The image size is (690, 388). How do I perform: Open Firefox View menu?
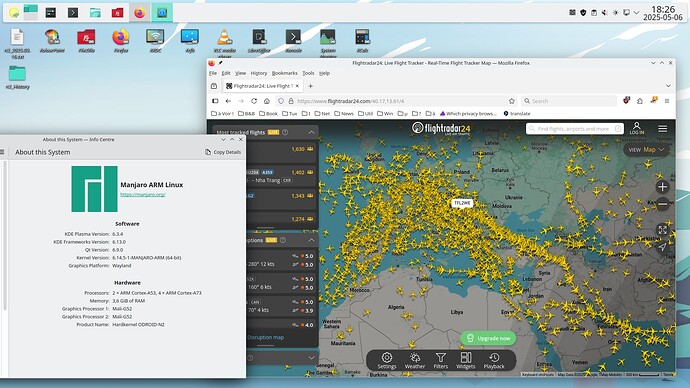pos(240,73)
